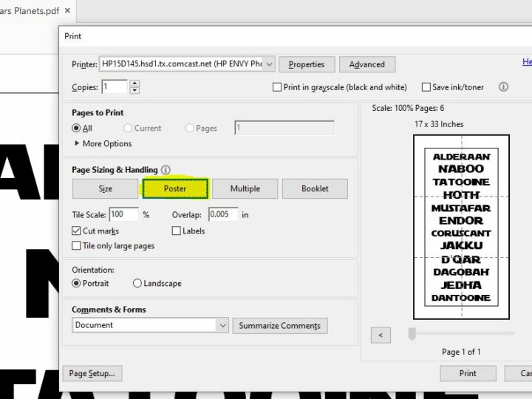
Task: Decrease copies with the spinner down arrow
Action: pyautogui.click(x=134, y=91)
